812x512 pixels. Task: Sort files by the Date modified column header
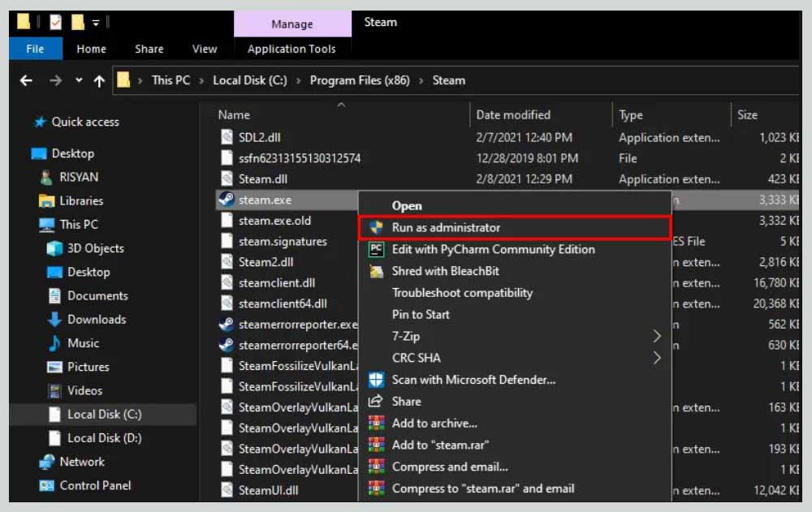coord(512,114)
